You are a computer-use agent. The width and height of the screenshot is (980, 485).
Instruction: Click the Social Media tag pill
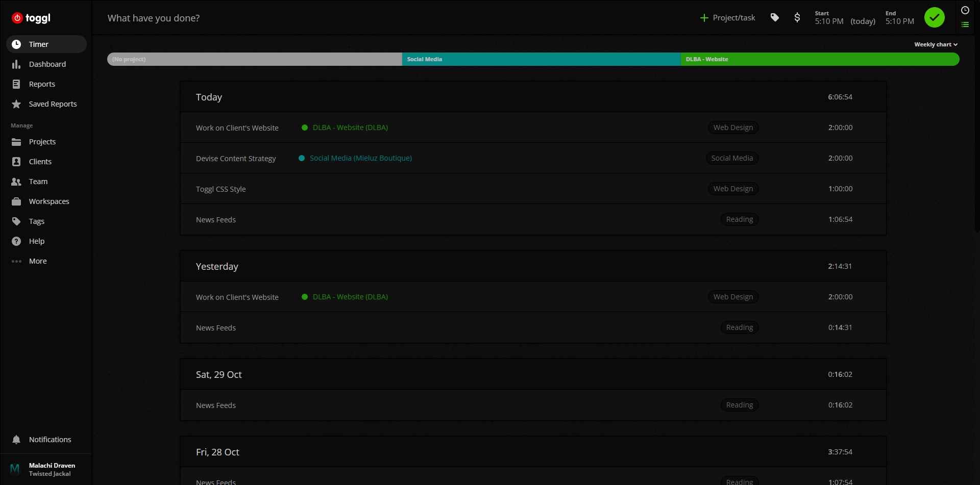pyautogui.click(x=732, y=158)
